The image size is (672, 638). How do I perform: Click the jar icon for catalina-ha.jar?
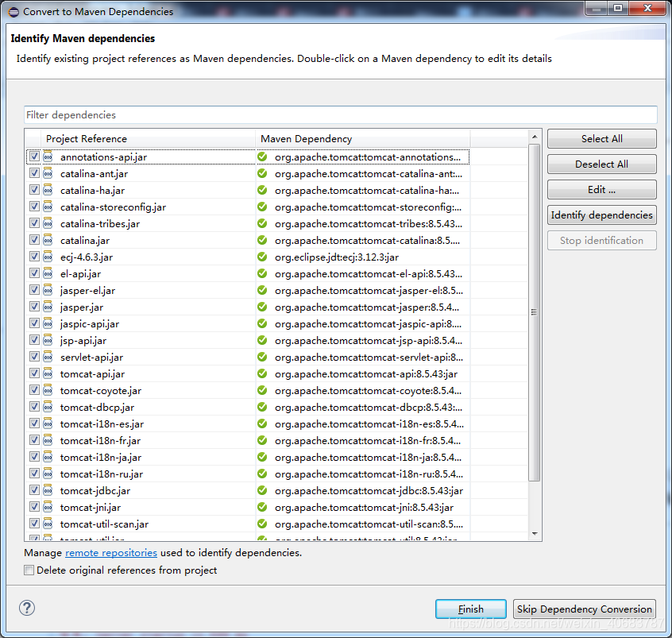tap(48, 191)
